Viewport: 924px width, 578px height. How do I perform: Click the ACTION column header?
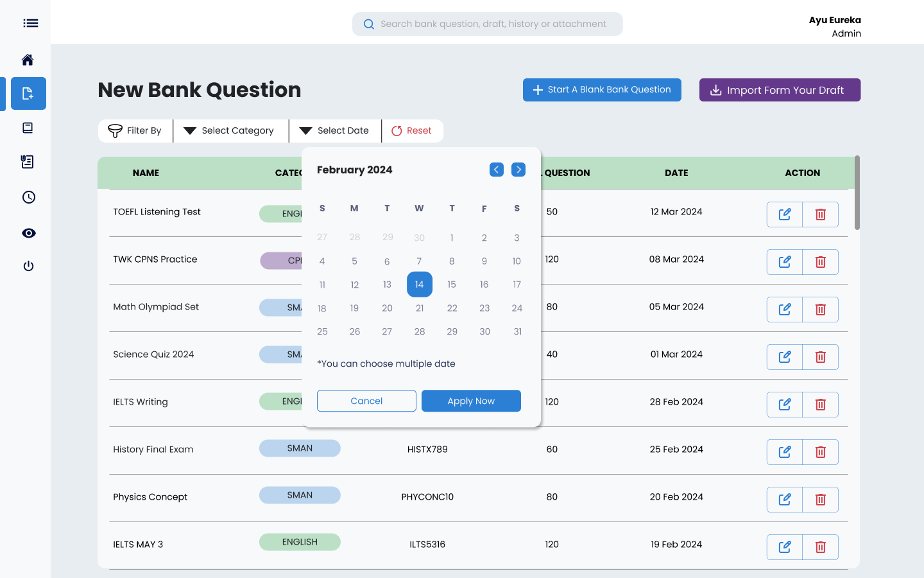coord(803,173)
